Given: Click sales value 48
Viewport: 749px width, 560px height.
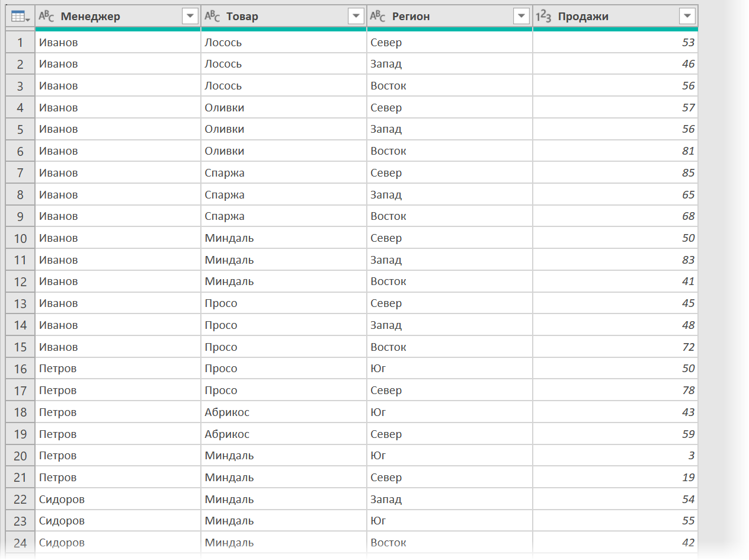Looking at the screenshot, I should [615, 325].
